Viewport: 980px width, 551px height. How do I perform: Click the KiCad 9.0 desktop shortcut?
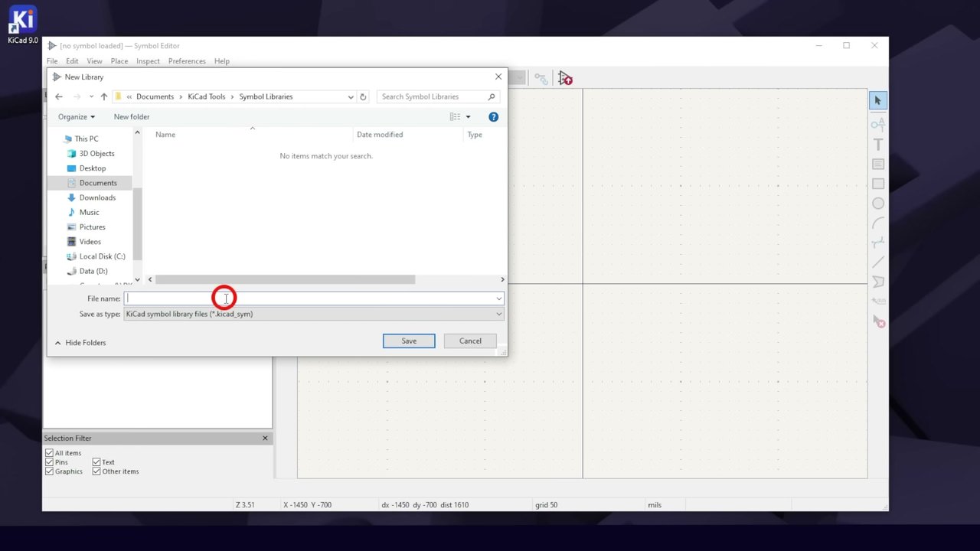click(x=22, y=25)
